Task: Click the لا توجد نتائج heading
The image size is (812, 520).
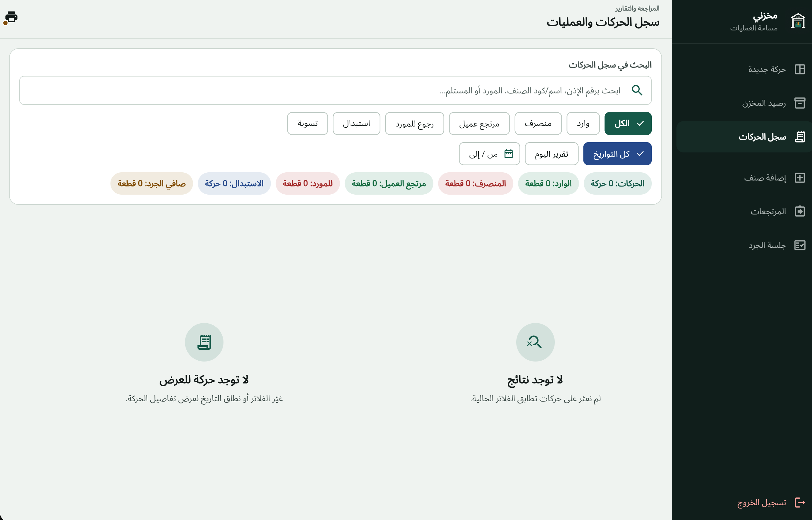Action: pos(535,380)
